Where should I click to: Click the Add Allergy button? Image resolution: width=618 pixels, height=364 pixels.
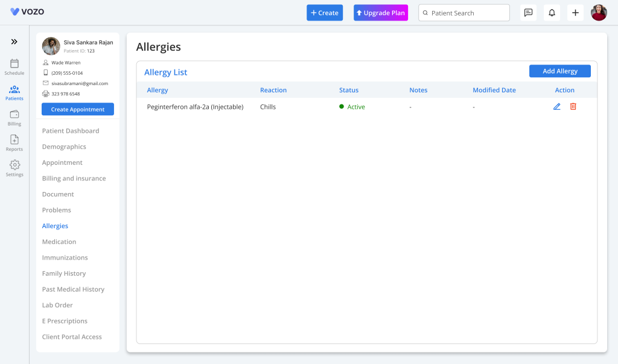click(x=559, y=71)
